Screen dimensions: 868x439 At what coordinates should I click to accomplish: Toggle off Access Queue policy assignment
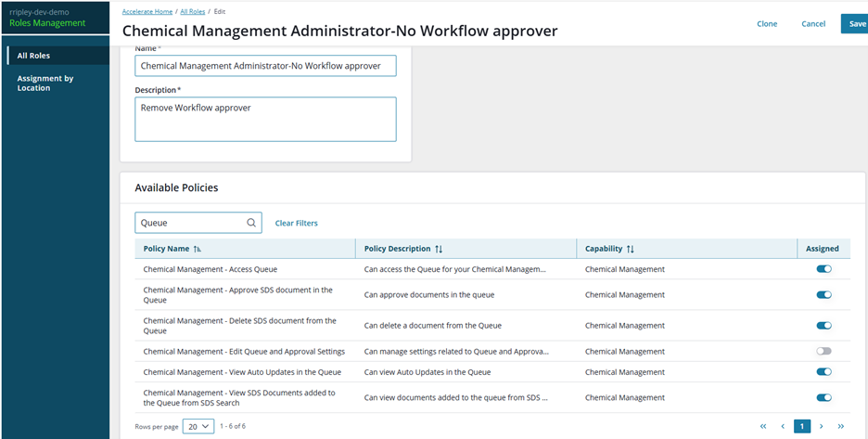tap(823, 269)
